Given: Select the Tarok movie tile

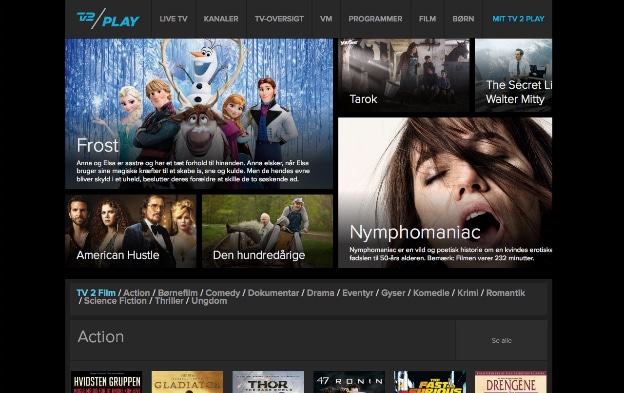Looking at the screenshot, I should click(404, 75).
